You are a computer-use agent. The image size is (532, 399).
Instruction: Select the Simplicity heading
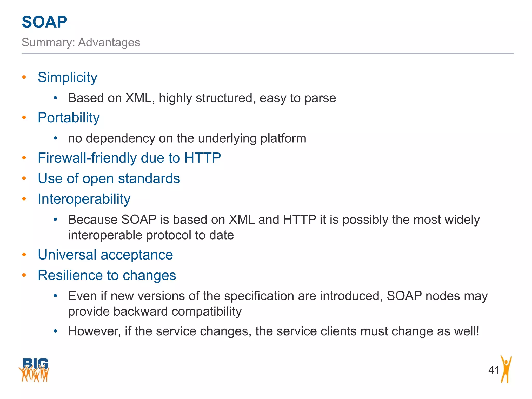click(67, 77)
